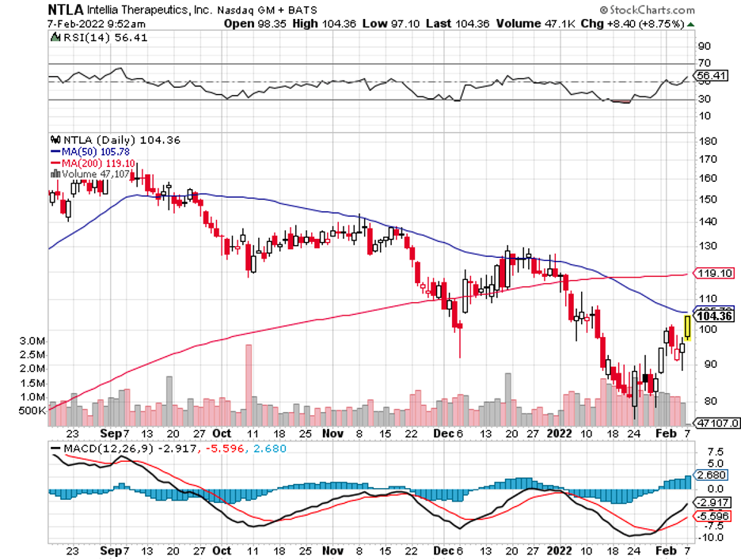Image resolution: width=741 pixels, height=560 pixels.
Task: Click the MACD(12,26,9) -2.917 legend label
Action: click(130, 448)
